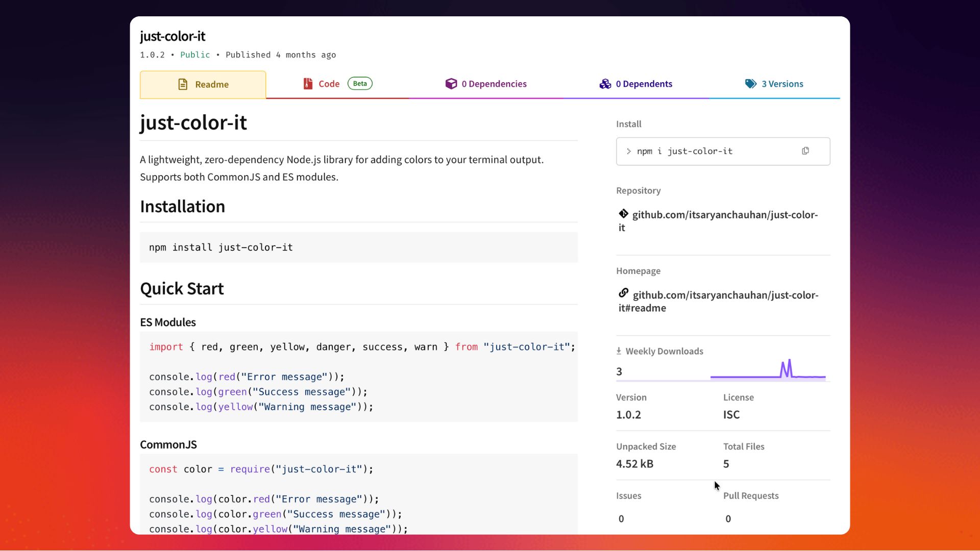This screenshot has width=980, height=551.
Task: Open the 0 Dependencies tab
Action: (x=494, y=84)
